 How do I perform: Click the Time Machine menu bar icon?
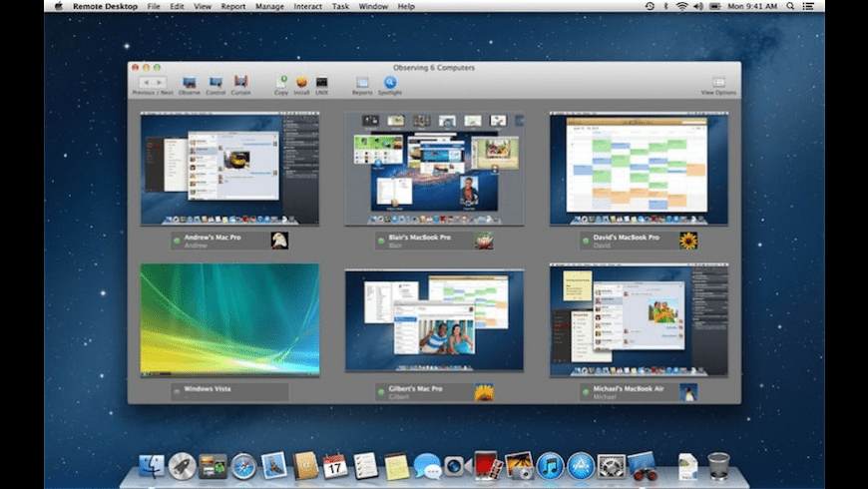(650, 6)
